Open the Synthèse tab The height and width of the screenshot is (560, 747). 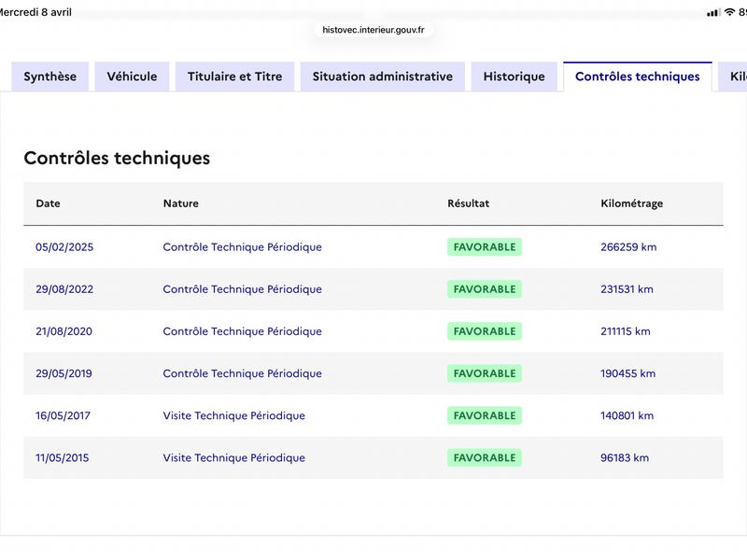(50, 77)
